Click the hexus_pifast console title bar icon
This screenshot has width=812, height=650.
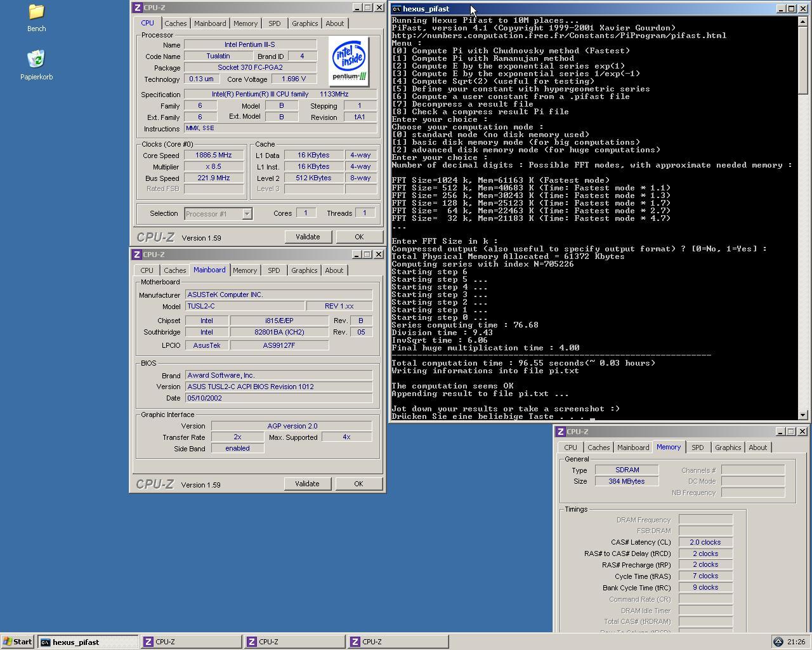396,9
